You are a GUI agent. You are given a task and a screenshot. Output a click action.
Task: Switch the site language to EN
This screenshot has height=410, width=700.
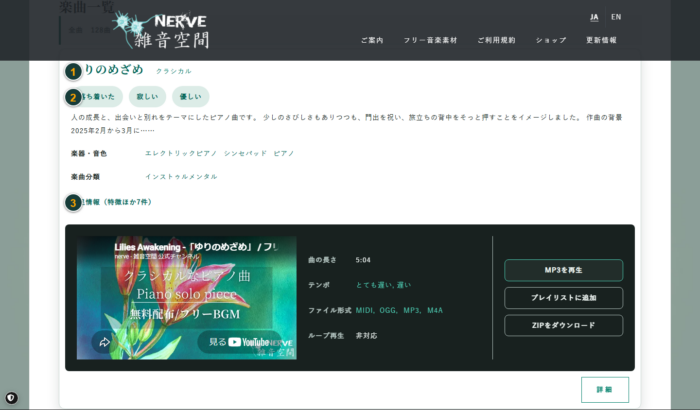(x=616, y=17)
